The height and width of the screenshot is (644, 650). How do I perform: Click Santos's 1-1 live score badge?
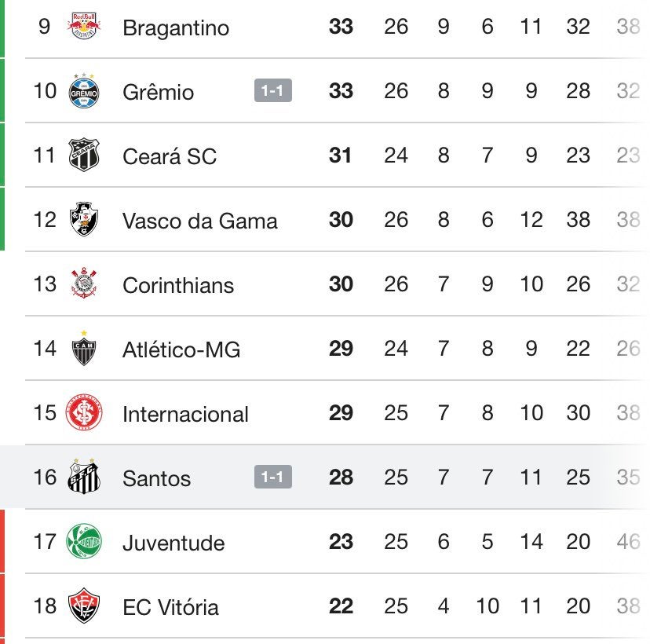pyautogui.click(x=272, y=477)
